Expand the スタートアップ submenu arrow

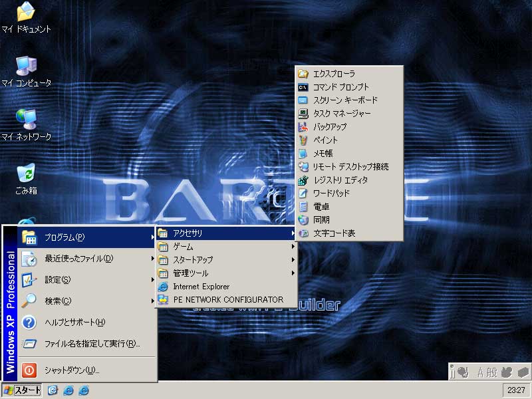coord(293,260)
